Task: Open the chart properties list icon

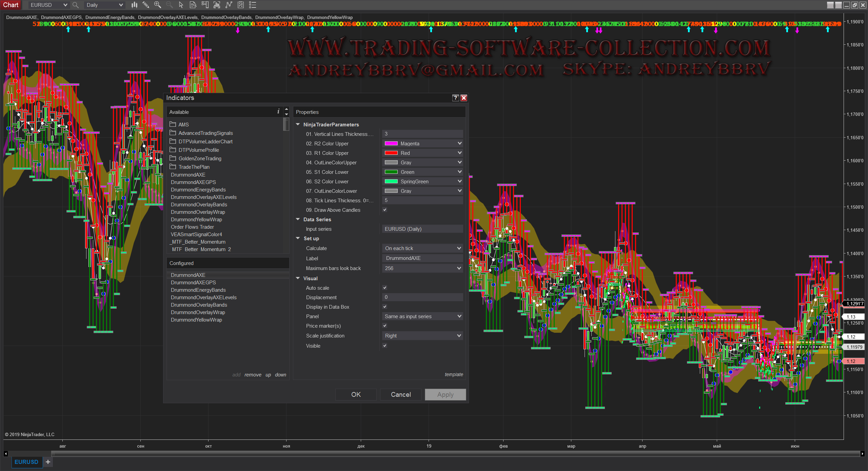Action: pos(252,5)
